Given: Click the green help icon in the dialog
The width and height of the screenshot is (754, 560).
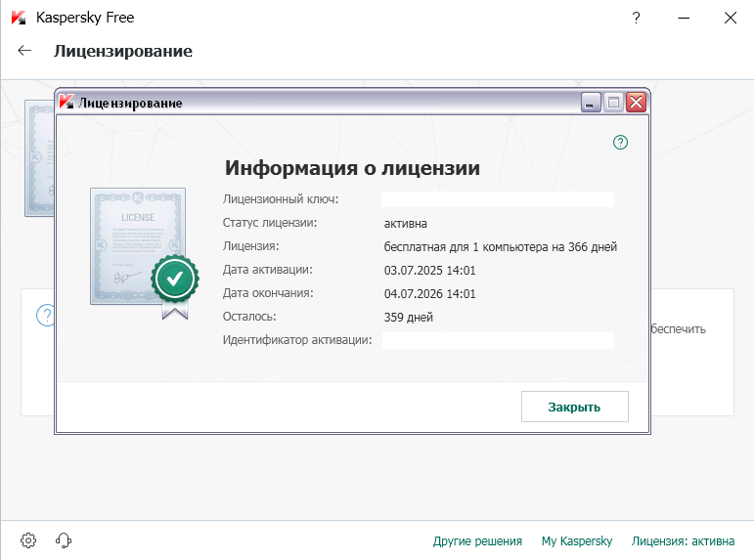Looking at the screenshot, I should click(620, 143).
